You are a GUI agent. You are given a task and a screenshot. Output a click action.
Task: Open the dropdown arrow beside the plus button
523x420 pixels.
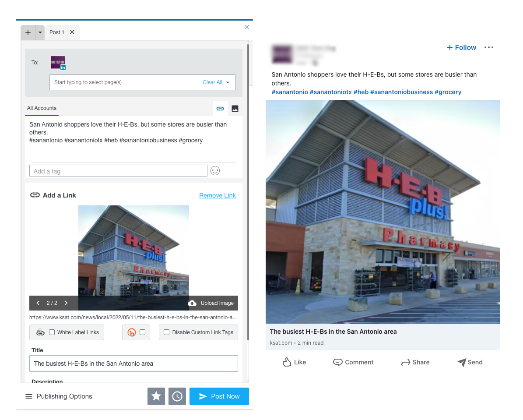click(x=40, y=32)
